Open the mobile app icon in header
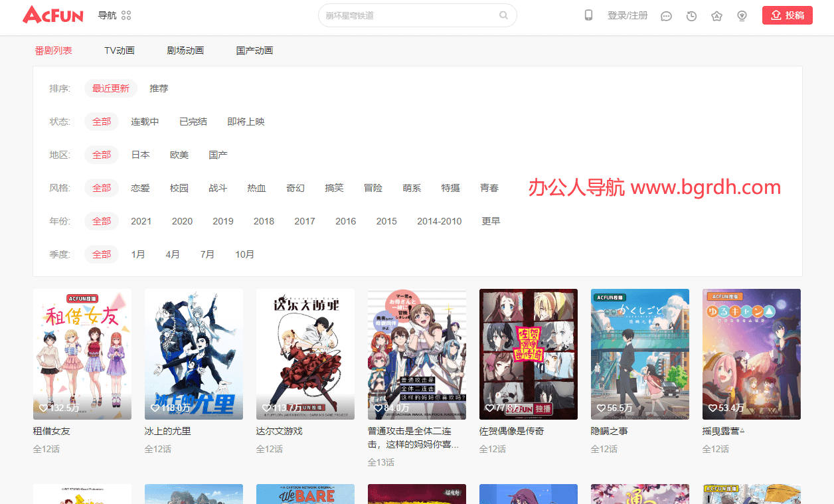Viewport: 834px width, 504px height. pos(588,14)
